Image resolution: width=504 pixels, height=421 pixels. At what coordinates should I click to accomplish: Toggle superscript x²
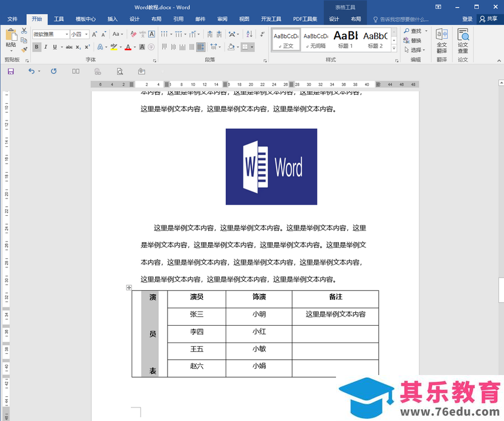point(87,47)
